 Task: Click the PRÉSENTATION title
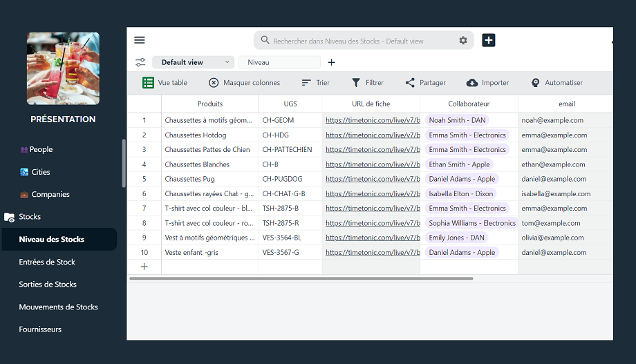[64, 119]
